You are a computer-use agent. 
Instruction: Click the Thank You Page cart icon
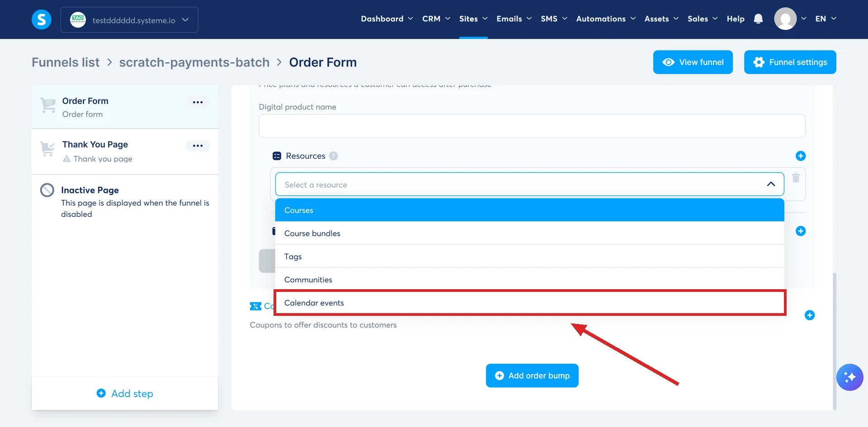pyautogui.click(x=47, y=148)
